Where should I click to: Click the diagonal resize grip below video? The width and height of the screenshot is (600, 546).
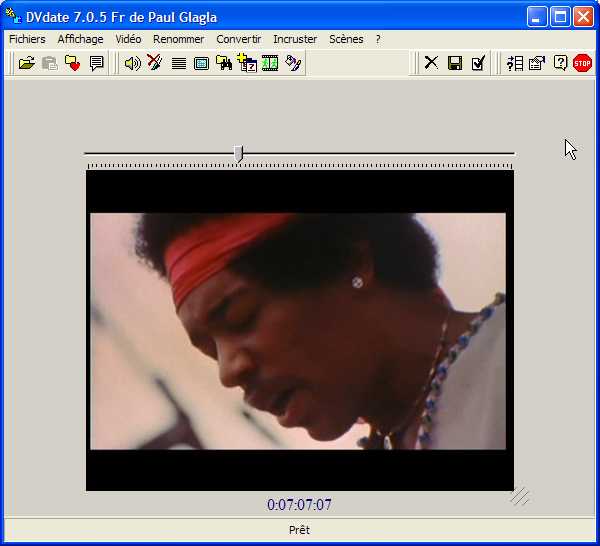click(x=520, y=496)
